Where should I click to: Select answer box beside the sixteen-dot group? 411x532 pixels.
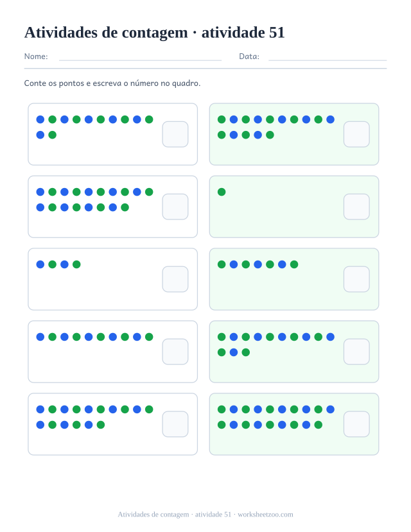175,424
